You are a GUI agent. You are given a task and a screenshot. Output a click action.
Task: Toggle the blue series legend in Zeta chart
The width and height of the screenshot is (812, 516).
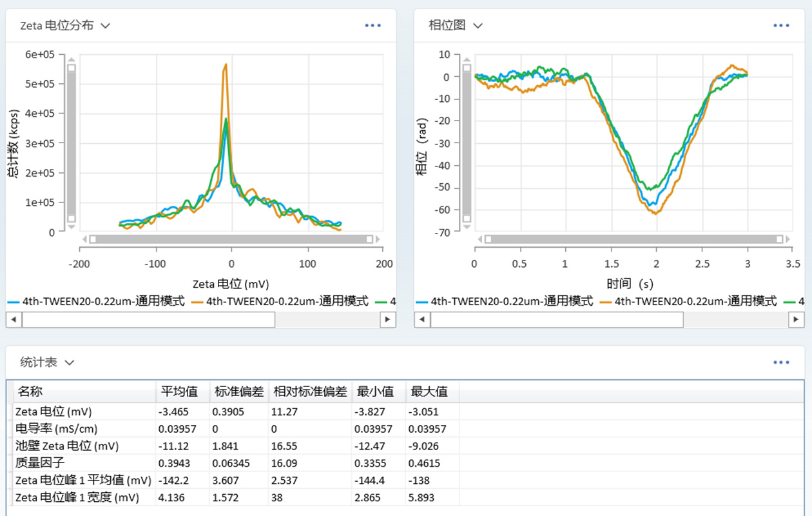(97, 301)
